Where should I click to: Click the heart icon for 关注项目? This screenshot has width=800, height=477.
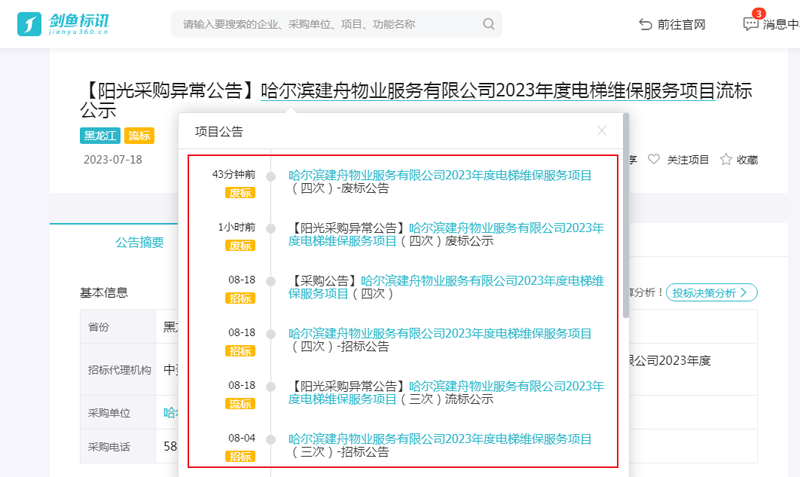click(654, 160)
